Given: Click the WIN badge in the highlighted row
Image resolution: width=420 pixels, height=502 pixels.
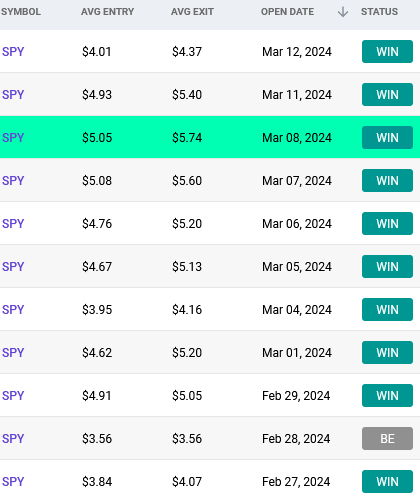Looking at the screenshot, I should click(387, 138).
